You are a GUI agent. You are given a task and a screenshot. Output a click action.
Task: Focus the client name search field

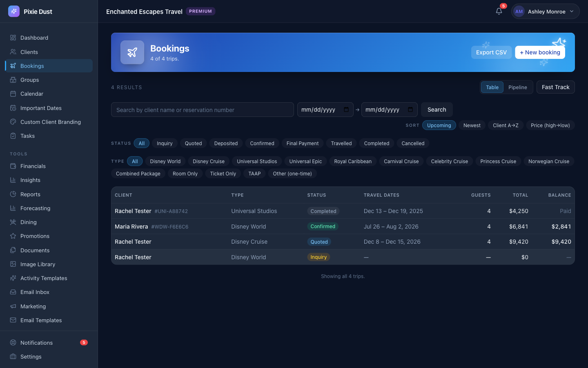[203, 110]
